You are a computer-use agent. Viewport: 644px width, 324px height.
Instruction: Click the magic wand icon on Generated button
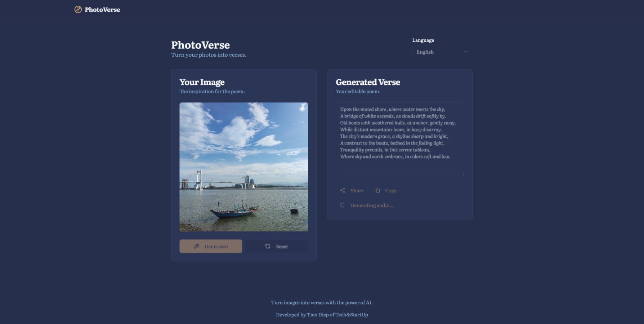[197, 246]
